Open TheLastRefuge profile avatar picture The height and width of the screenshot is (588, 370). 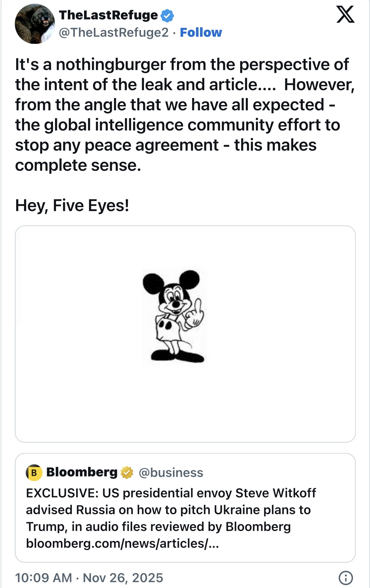[35, 24]
